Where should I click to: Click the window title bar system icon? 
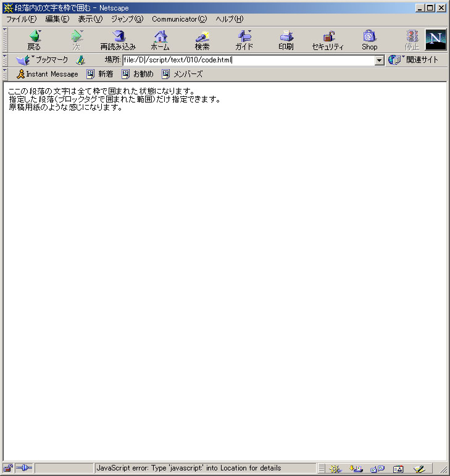click(x=8, y=8)
